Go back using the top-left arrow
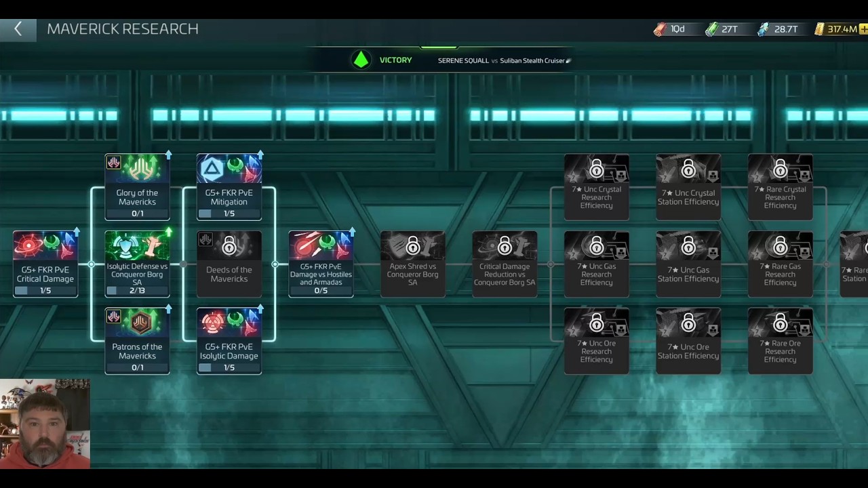Image resolution: width=868 pixels, height=488 pixels. [18, 29]
